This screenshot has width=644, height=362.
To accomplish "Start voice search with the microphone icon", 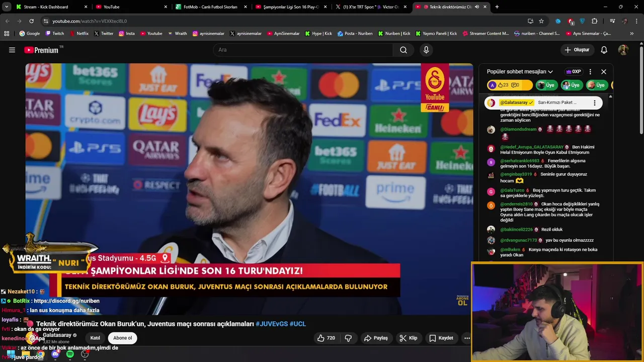I will pyautogui.click(x=426, y=50).
